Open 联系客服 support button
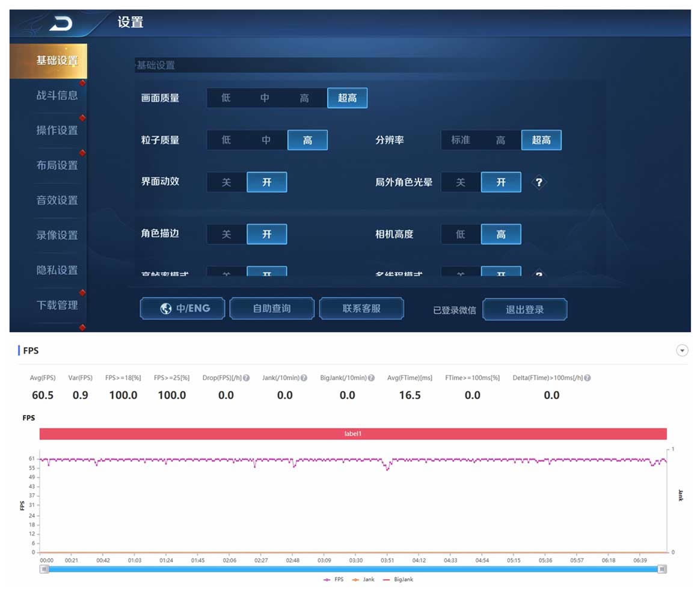 coord(361,309)
